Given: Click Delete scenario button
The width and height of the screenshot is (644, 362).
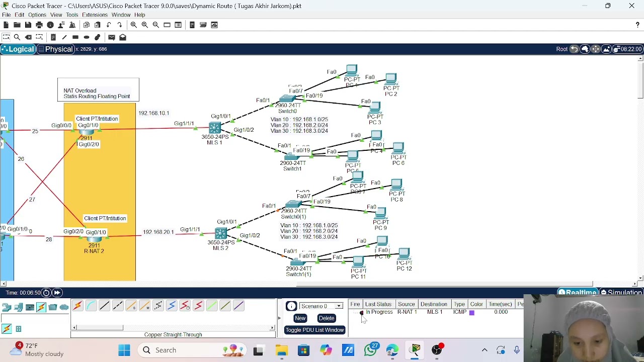Looking at the screenshot, I should click(x=327, y=318).
